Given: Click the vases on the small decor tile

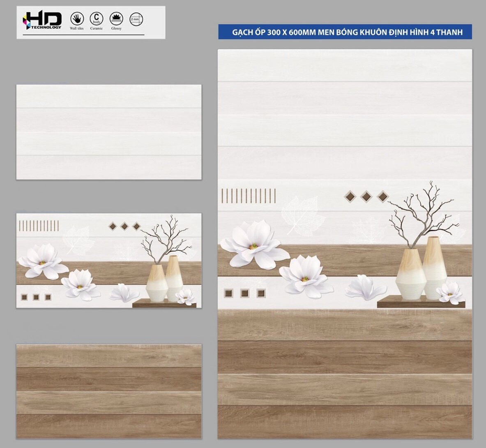Looking at the screenshot, I should (x=164, y=279).
